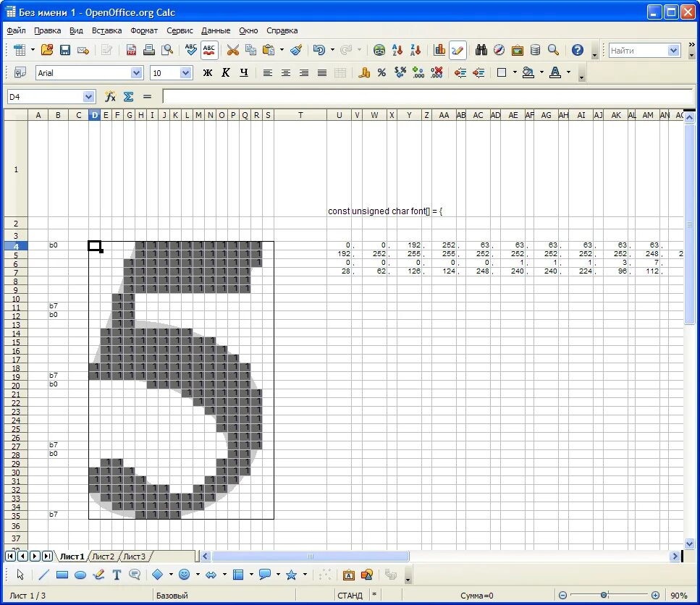Open the Сервис menu
The width and height of the screenshot is (700, 605).
180,30
